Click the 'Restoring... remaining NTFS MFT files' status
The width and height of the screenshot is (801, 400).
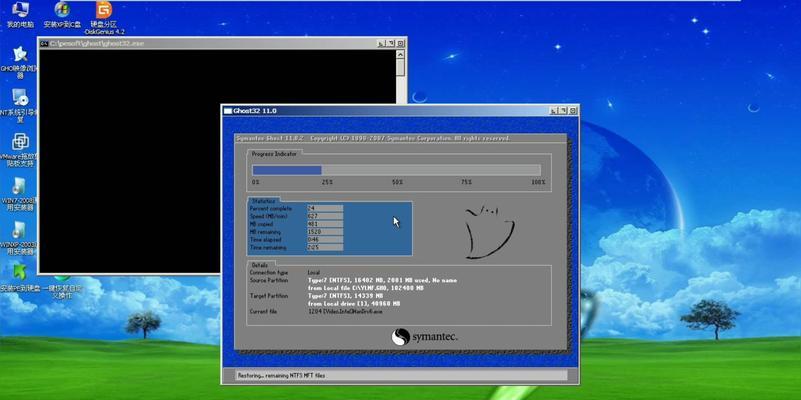281,375
